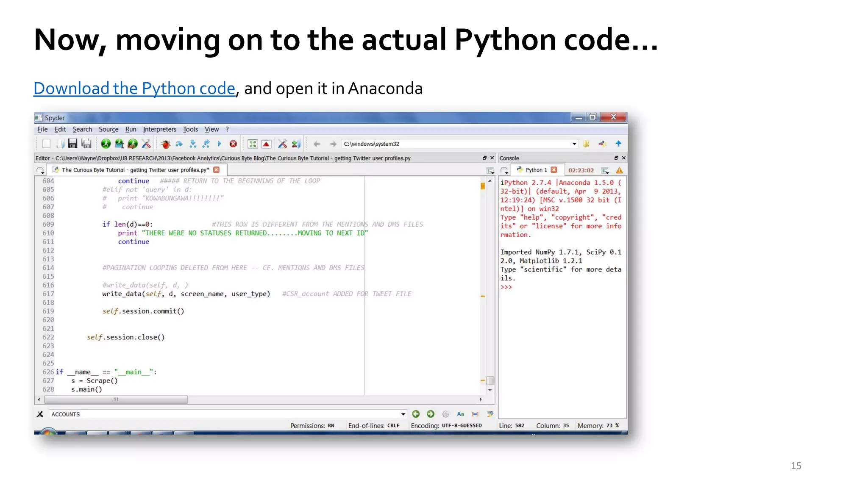Click the fullscreen red triangle icon
The width and height of the screenshot is (868, 488).
[x=266, y=144]
